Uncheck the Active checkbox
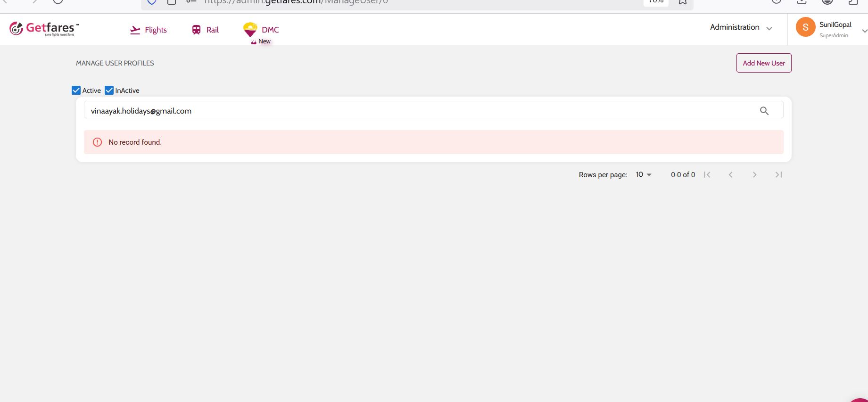This screenshot has width=868, height=402. tap(76, 90)
